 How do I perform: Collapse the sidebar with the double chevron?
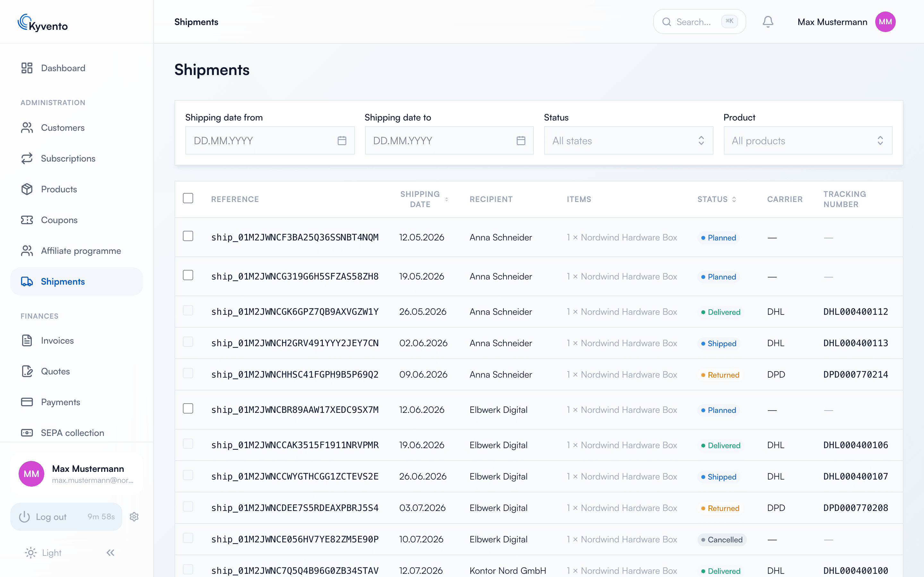[x=110, y=553]
